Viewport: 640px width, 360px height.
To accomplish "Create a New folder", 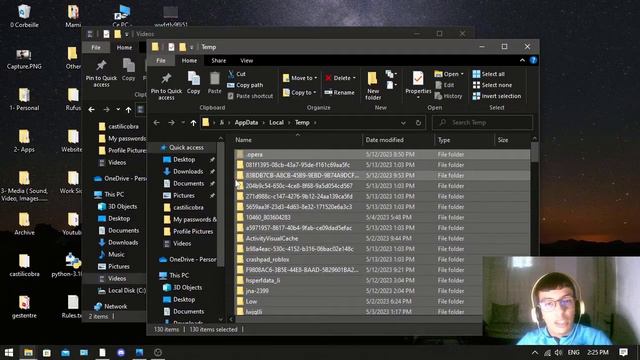I will point(373,86).
